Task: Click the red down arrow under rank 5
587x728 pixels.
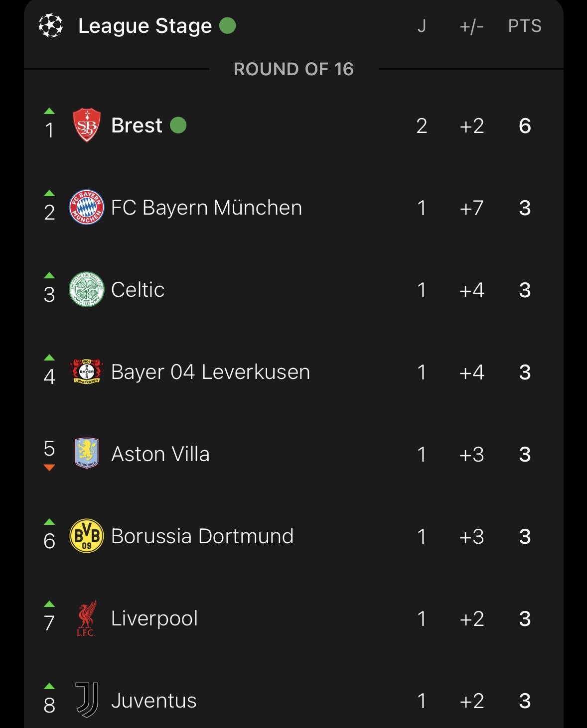Action: click(x=49, y=467)
